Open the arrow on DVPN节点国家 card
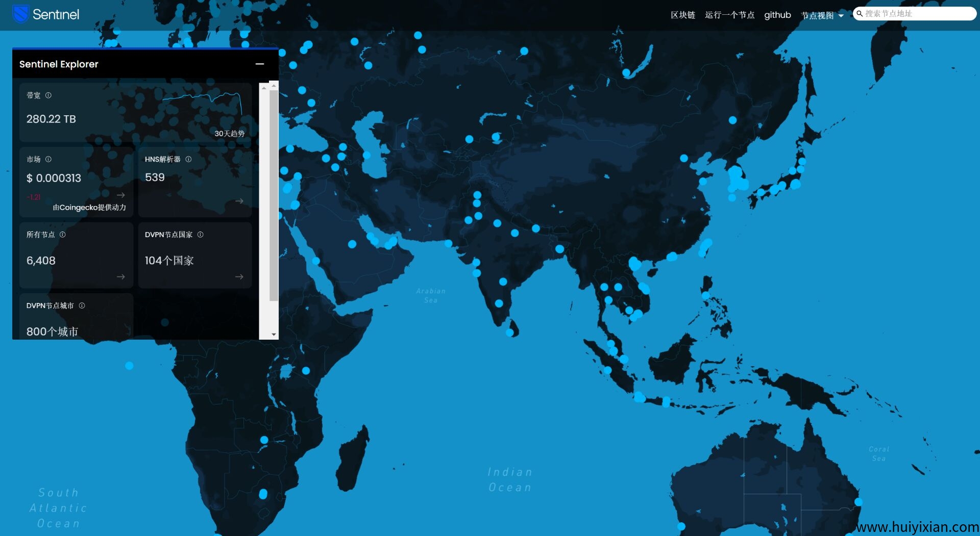This screenshot has height=536, width=980. pyautogui.click(x=239, y=277)
